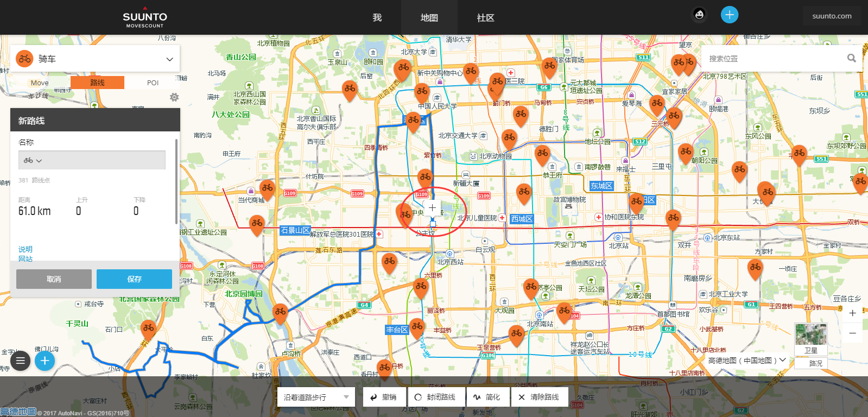Expand the 高德地图（中国地图）map source dropdown
Viewport: 868px width, 417px height.
(x=747, y=360)
